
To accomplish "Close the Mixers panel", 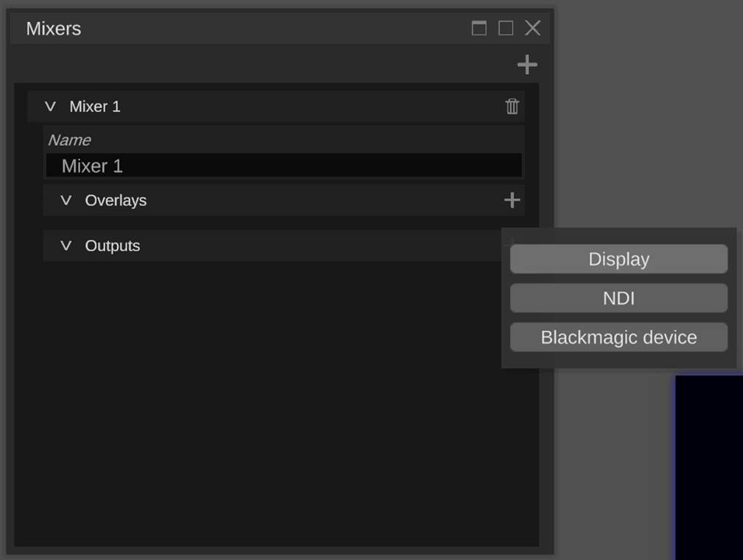I will (x=532, y=28).
